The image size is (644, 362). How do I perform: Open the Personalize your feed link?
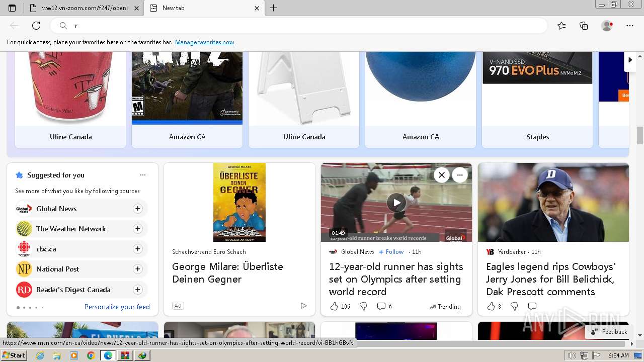point(117,307)
